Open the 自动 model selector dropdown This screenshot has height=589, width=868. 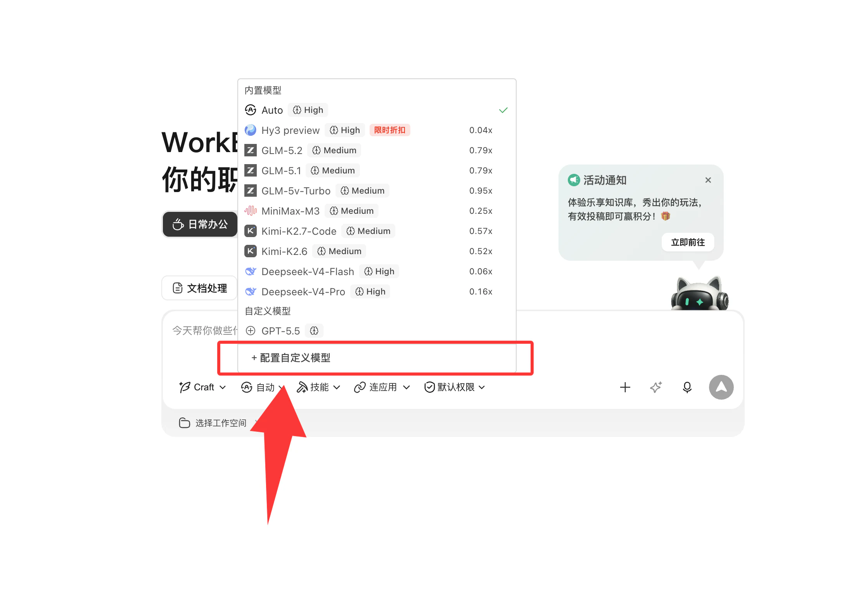pos(263,387)
